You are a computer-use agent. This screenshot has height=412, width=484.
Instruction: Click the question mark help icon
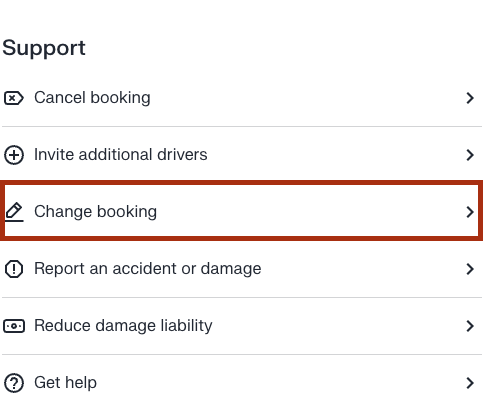coord(14,383)
